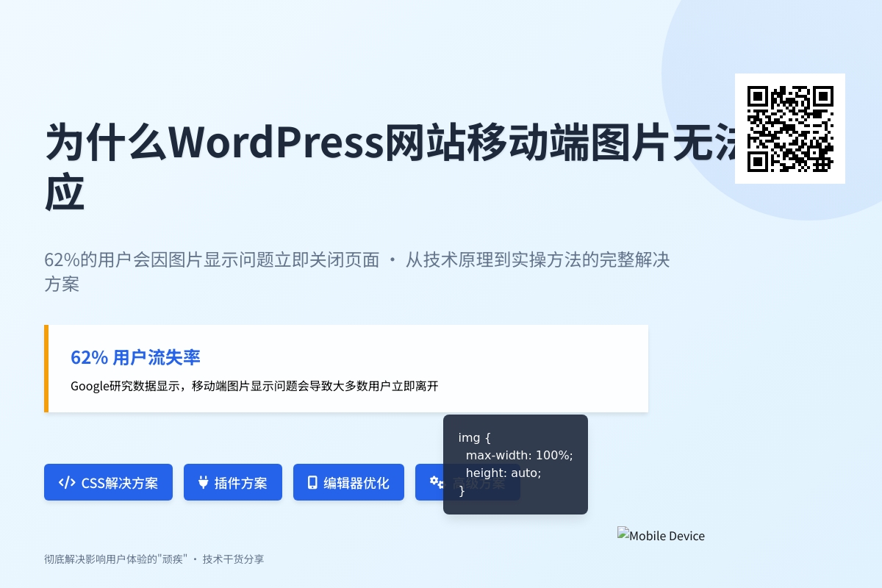Click the subtitle starting with 62%的用户
Image resolution: width=882 pixels, height=588 pixels.
point(357,272)
